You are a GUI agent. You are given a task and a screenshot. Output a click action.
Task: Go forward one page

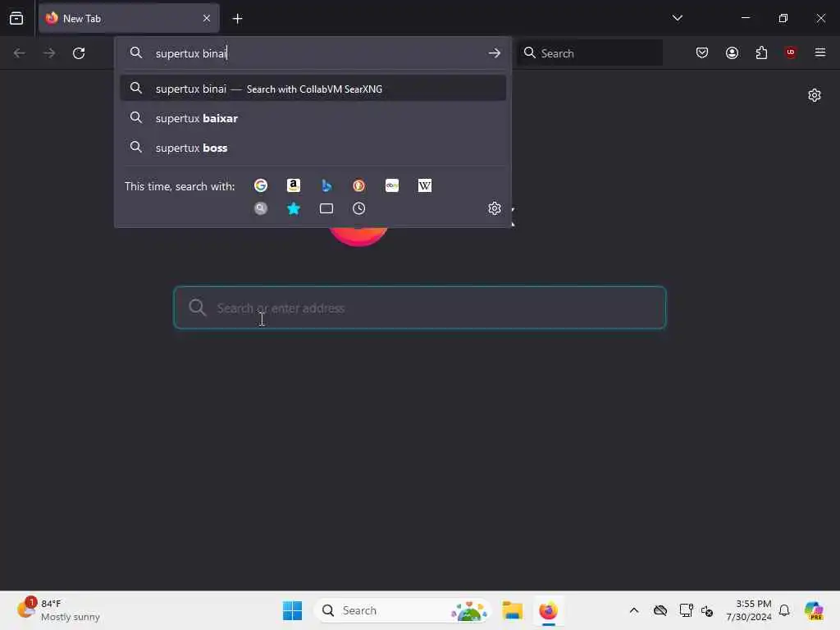[x=49, y=53]
